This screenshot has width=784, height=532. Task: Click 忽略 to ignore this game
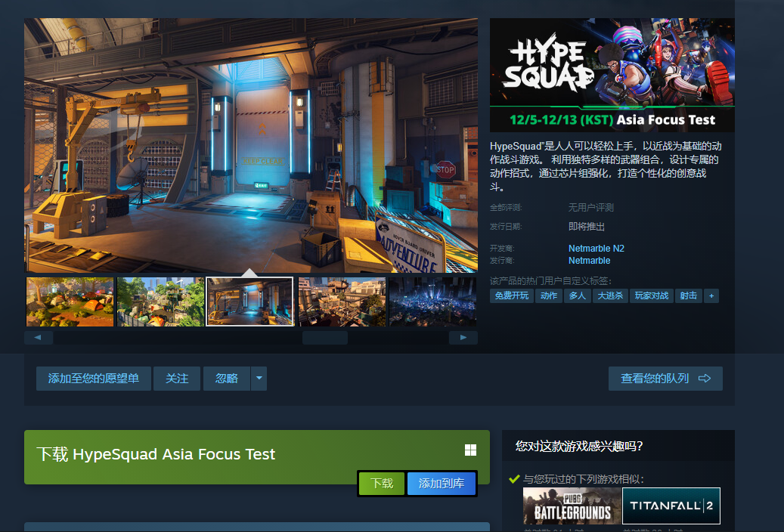(225, 378)
